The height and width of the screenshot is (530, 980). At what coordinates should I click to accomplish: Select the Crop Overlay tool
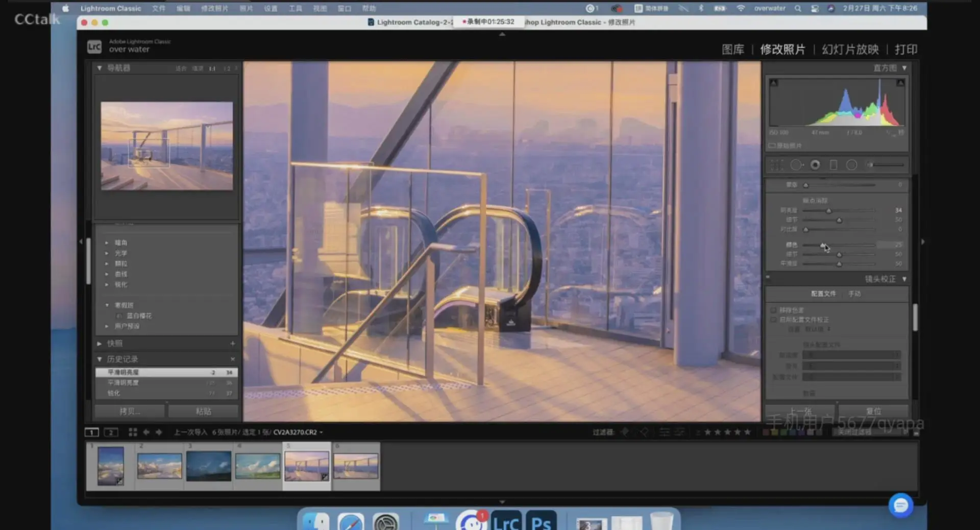tap(776, 165)
